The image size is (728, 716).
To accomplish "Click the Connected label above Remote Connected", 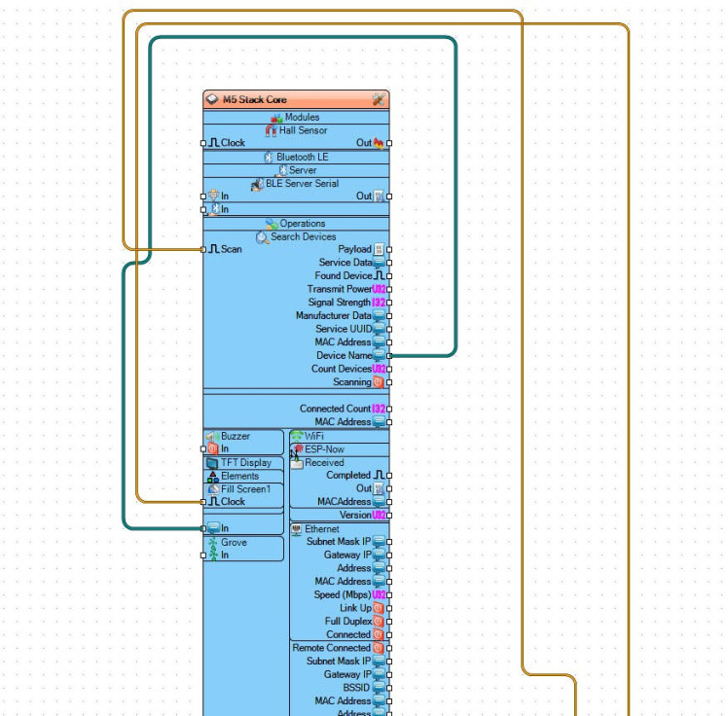I will click(x=348, y=635).
